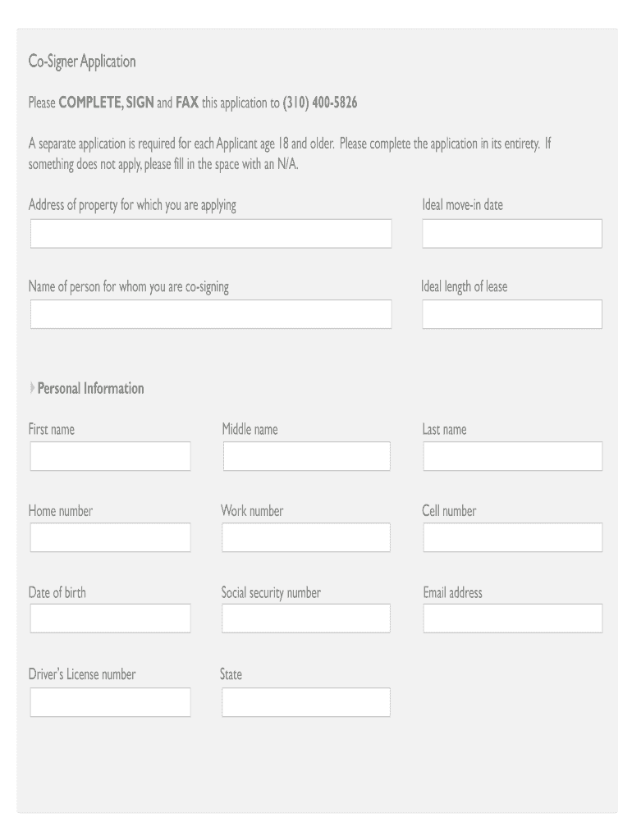
Task: Select the Date of birth field
Action: coord(110,619)
